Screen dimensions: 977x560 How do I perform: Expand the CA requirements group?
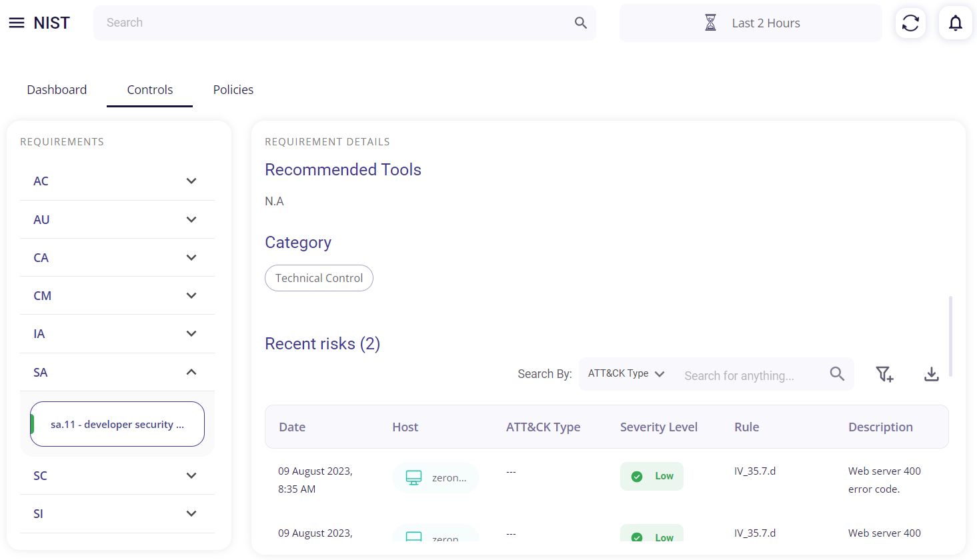[x=117, y=257]
